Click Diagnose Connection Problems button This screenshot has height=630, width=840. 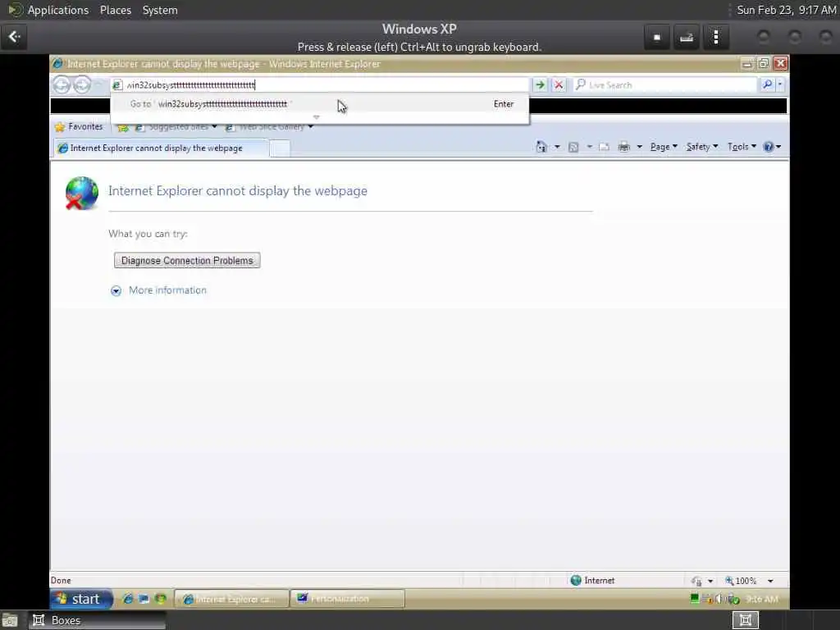187,260
